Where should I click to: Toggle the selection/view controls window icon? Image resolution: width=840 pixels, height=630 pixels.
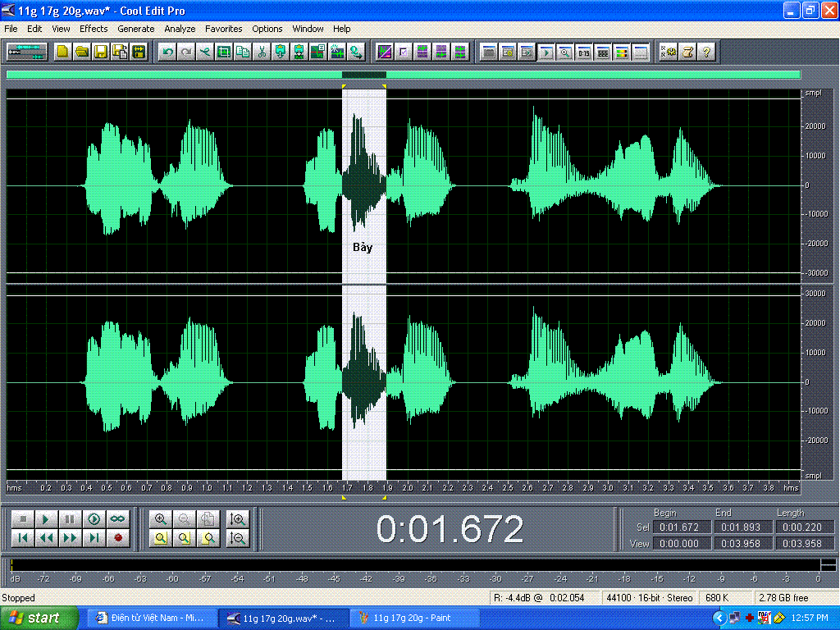603,52
